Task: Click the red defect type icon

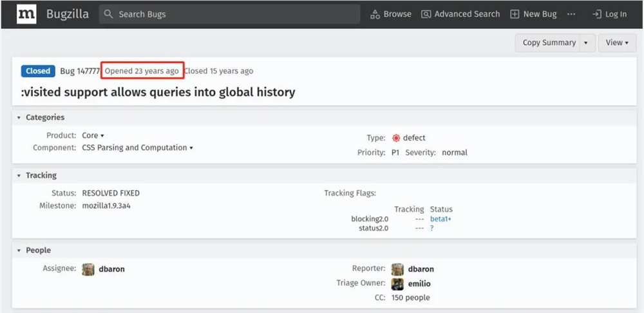Action: click(x=396, y=138)
